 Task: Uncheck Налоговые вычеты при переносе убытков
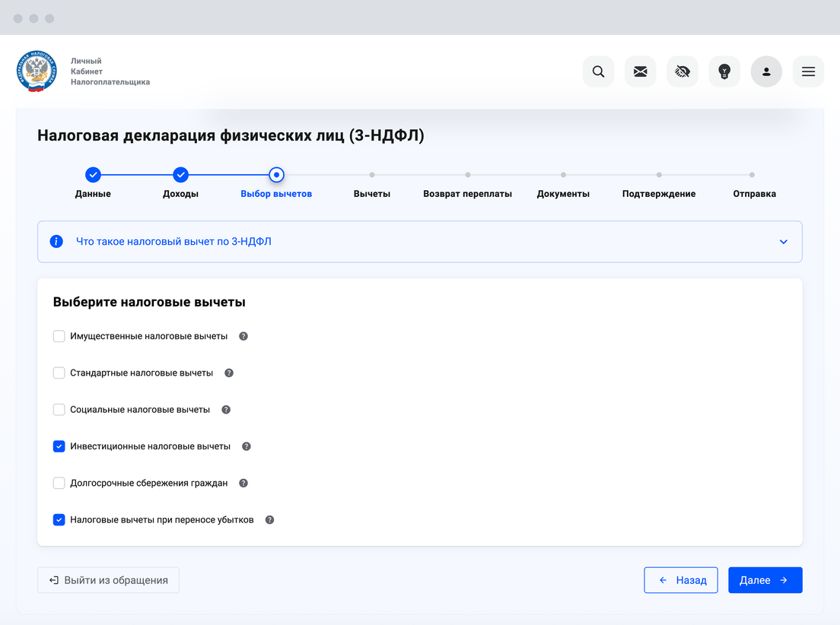point(59,519)
